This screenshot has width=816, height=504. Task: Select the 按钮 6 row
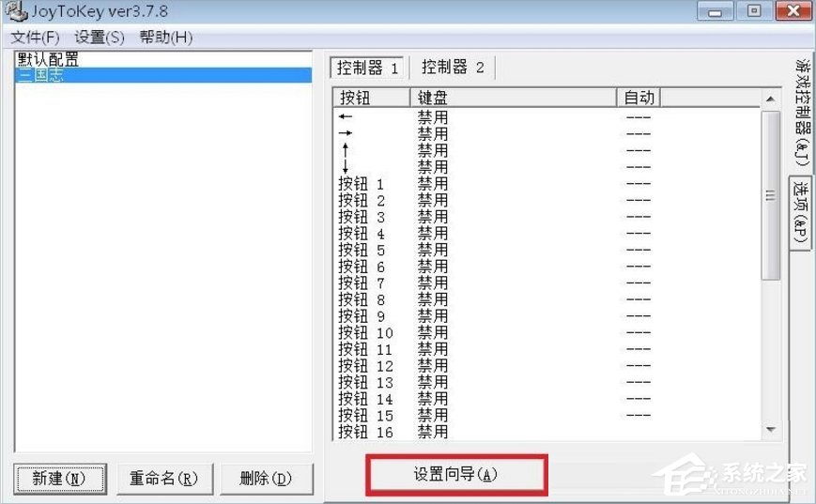[x=547, y=267]
